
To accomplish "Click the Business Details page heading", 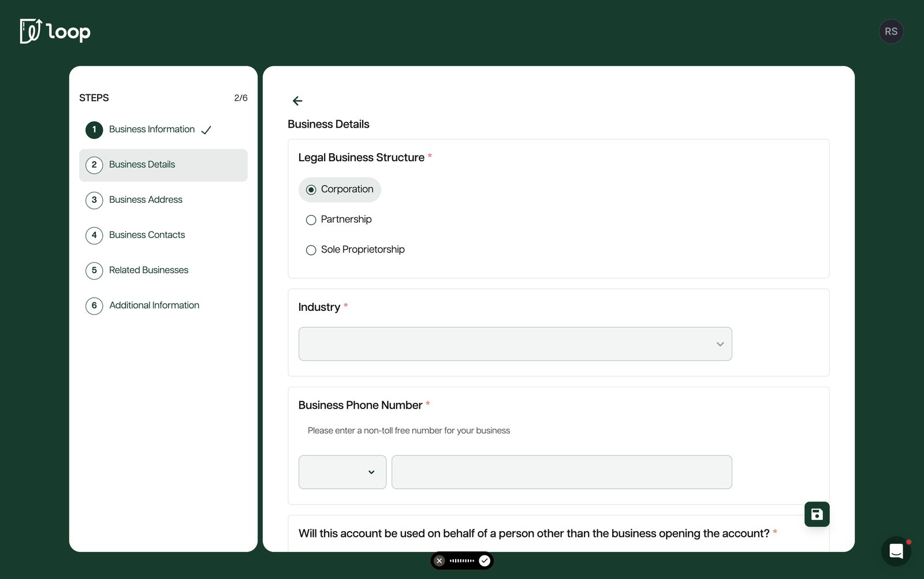I will (329, 124).
